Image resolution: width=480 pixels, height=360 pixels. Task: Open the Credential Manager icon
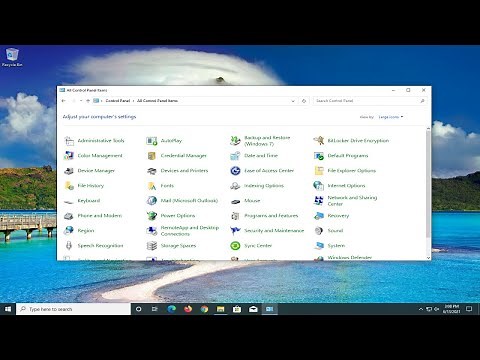(x=152, y=156)
